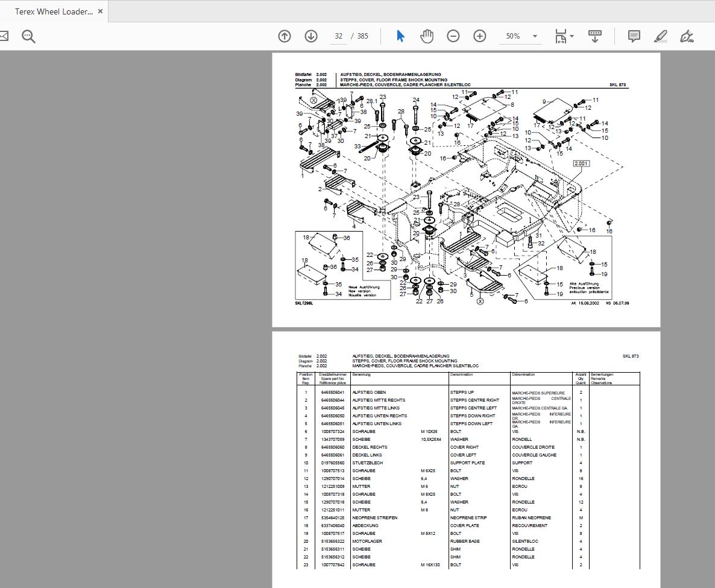This screenshot has width=715, height=588.
Task: Click STEPPS CENTRE RIGHT denomination
Action: coord(474,400)
